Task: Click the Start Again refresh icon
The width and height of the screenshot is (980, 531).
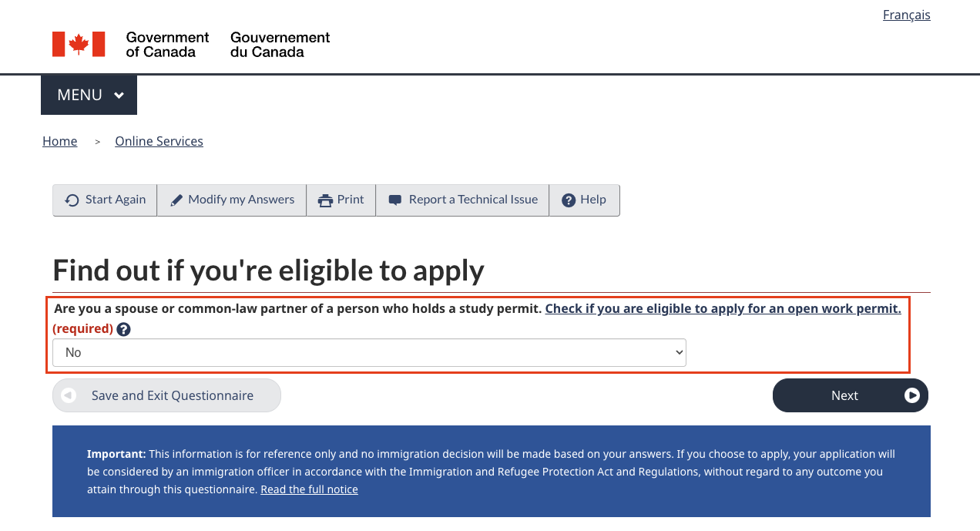Action: (71, 200)
